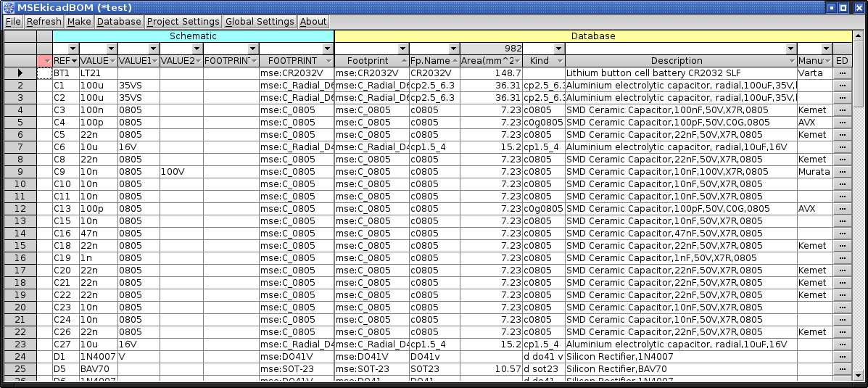Open the File menu
868x388 pixels.
pyautogui.click(x=13, y=22)
